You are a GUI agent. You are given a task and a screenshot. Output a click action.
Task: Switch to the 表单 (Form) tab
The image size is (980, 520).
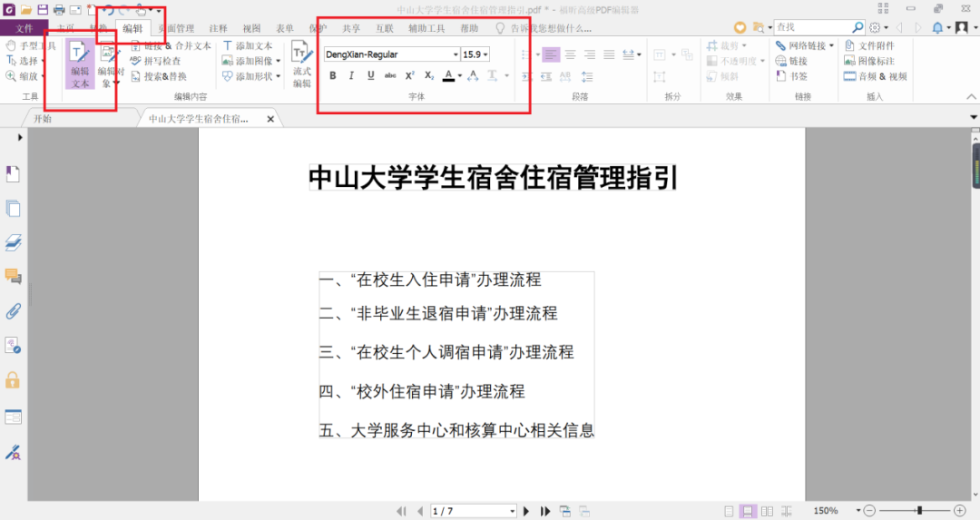285,28
